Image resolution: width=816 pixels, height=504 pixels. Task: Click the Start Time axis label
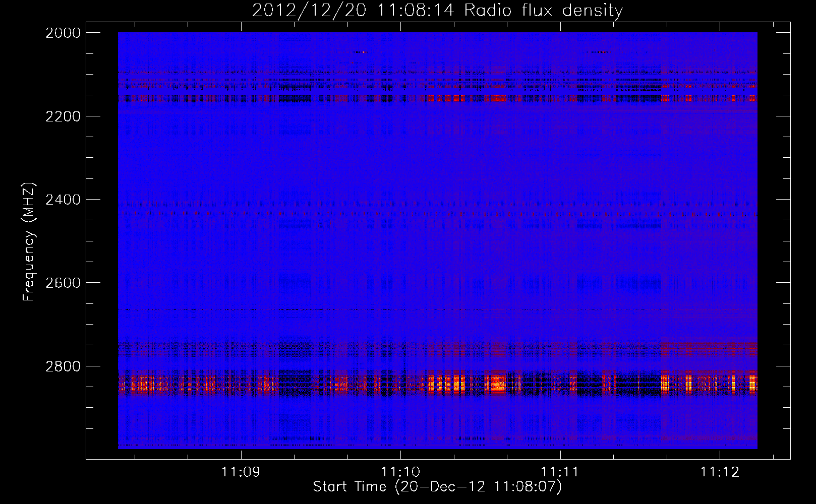pos(437,486)
